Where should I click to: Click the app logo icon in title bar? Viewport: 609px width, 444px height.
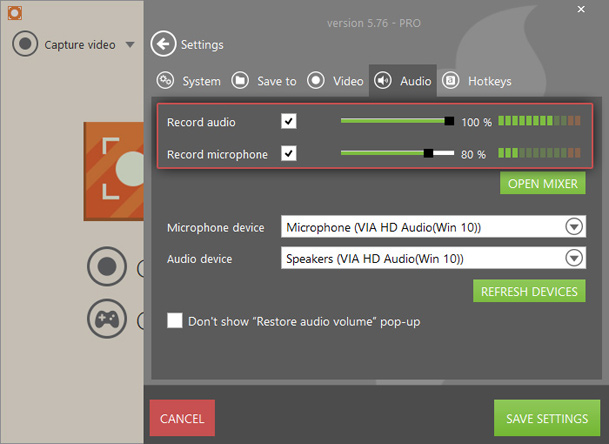pos(12,12)
